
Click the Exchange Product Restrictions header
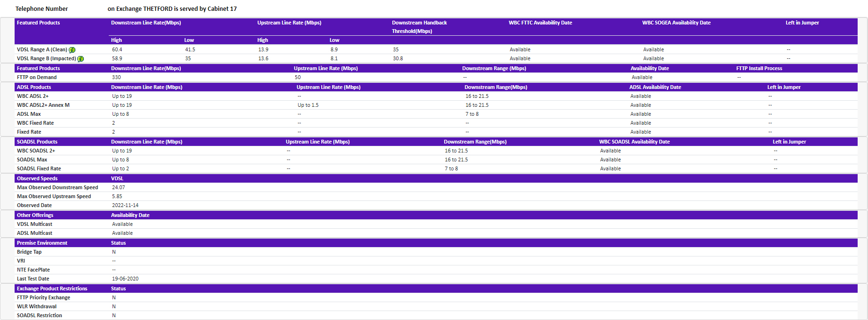click(x=52, y=288)
